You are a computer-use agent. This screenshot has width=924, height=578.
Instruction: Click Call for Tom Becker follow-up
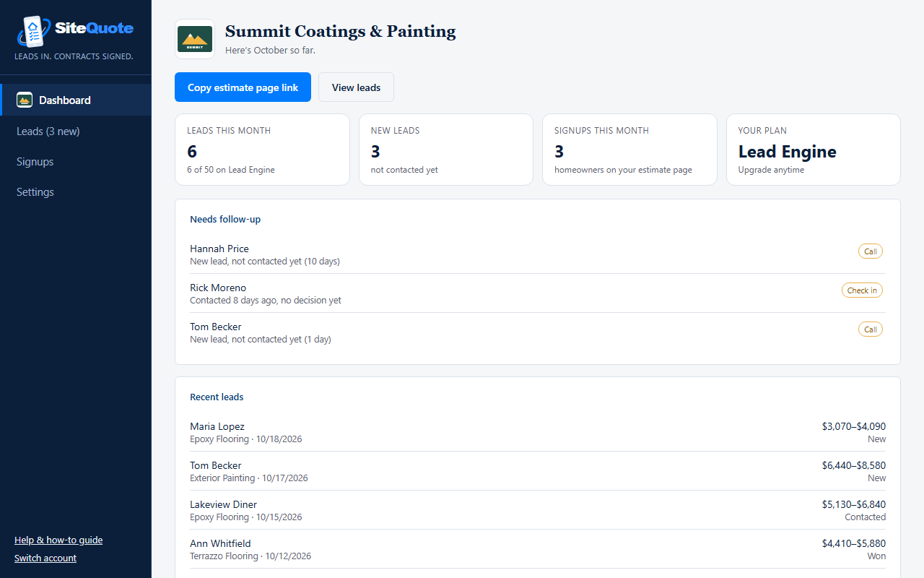click(x=871, y=329)
